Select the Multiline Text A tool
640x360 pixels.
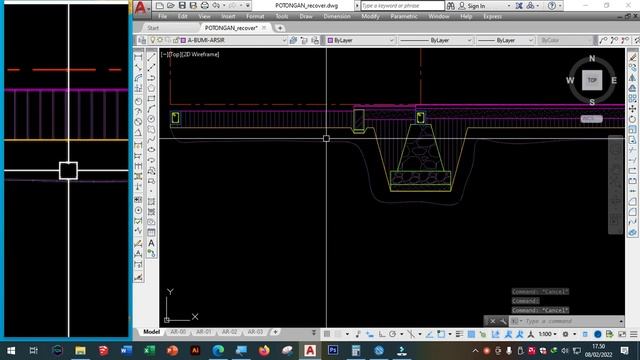(151, 243)
